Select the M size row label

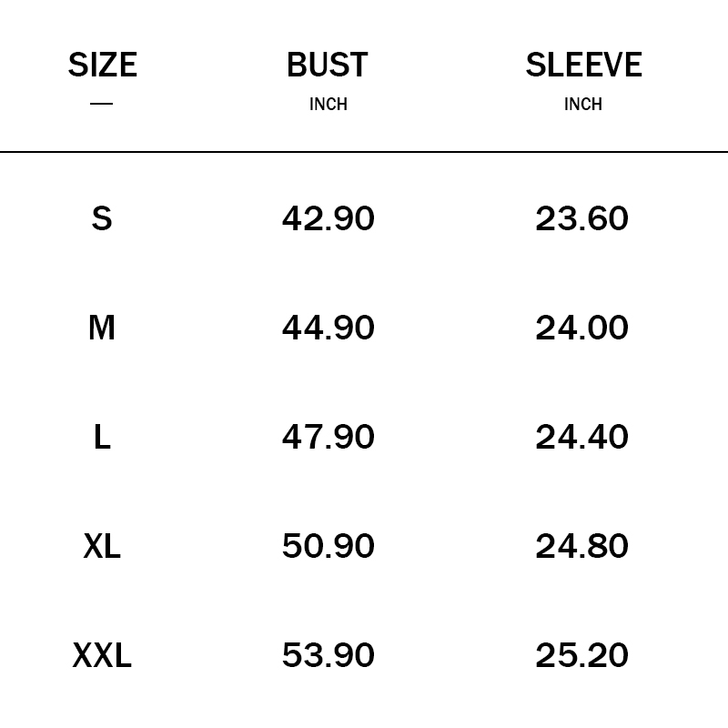[102, 328]
